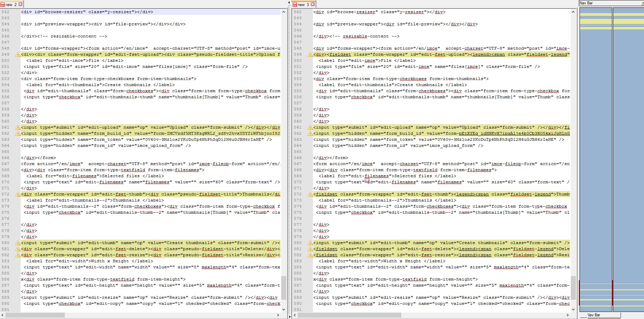This screenshot has width=644, height=319.
Task: Click the warning icon on line 572 in new 3
Action: pos(310,194)
